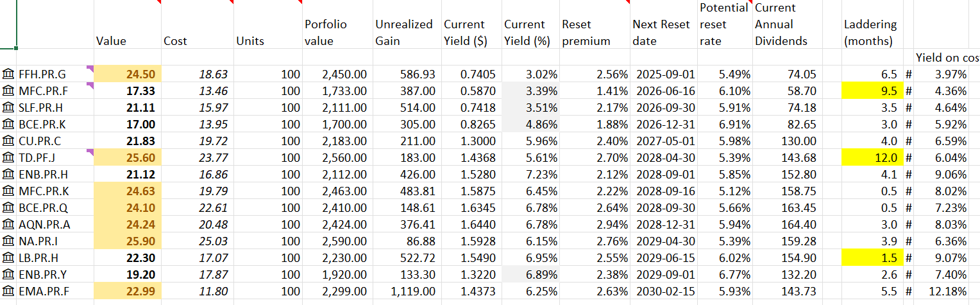Screen dimensions: 980x305
Task: Click the stock icon beside BCE.PR.Q
Action: tap(8, 208)
